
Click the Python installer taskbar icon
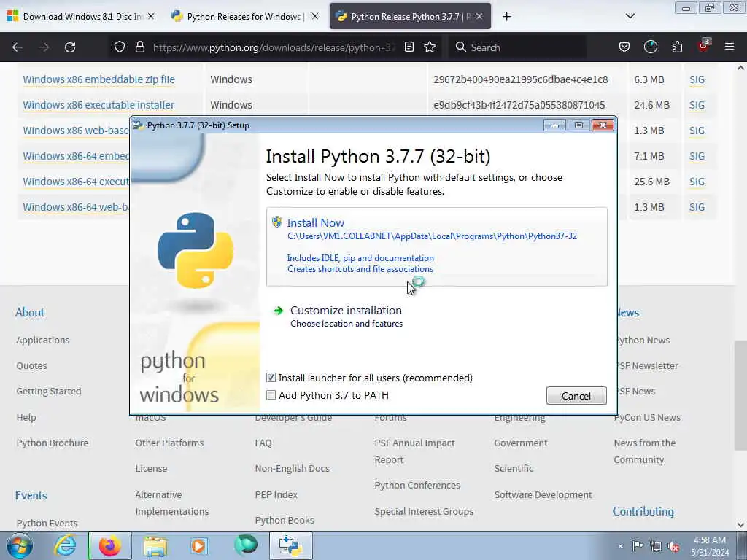pos(290,545)
